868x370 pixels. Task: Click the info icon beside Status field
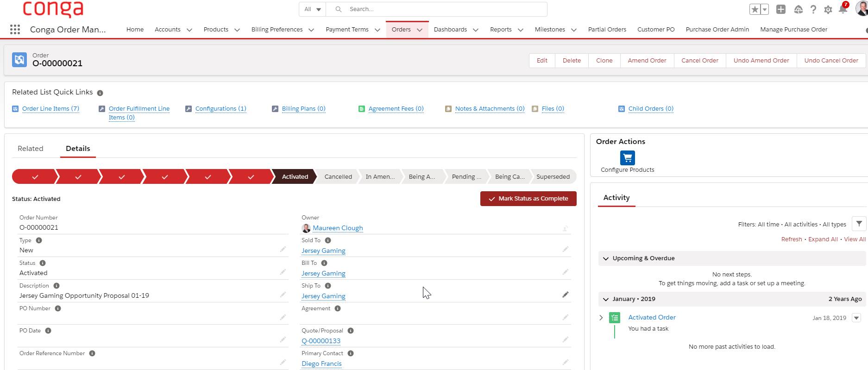point(43,263)
